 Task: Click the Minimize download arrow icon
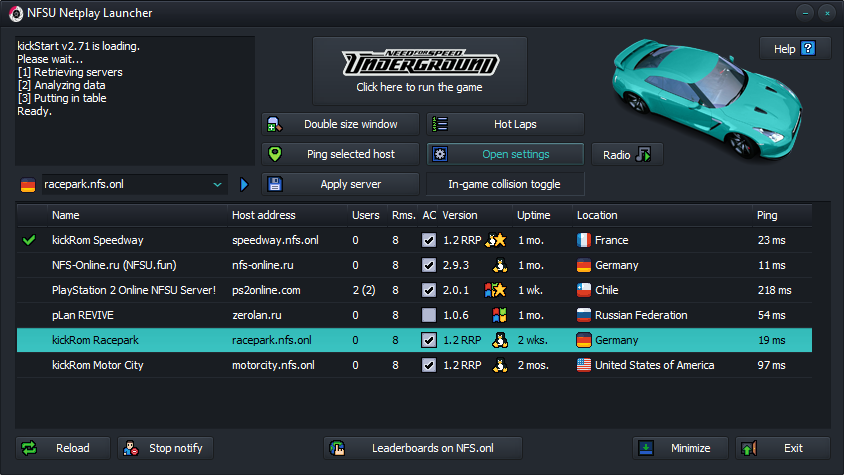(x=645, y=448)
